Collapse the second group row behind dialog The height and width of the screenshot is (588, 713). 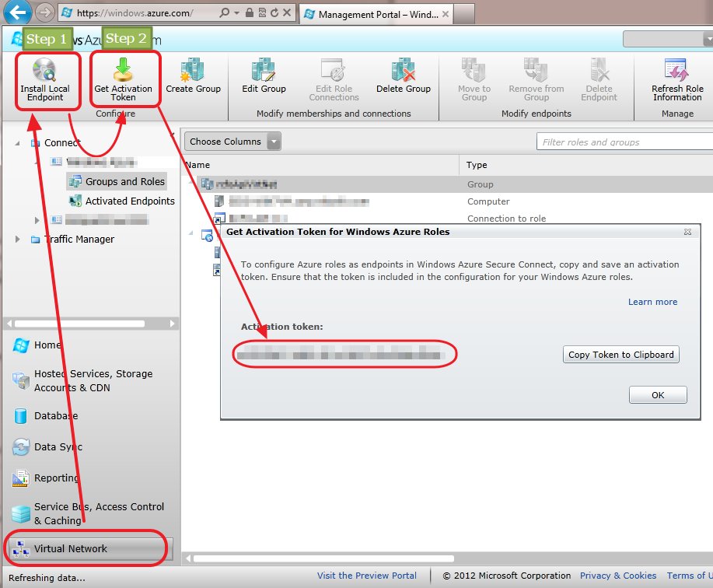pos(191,233)
